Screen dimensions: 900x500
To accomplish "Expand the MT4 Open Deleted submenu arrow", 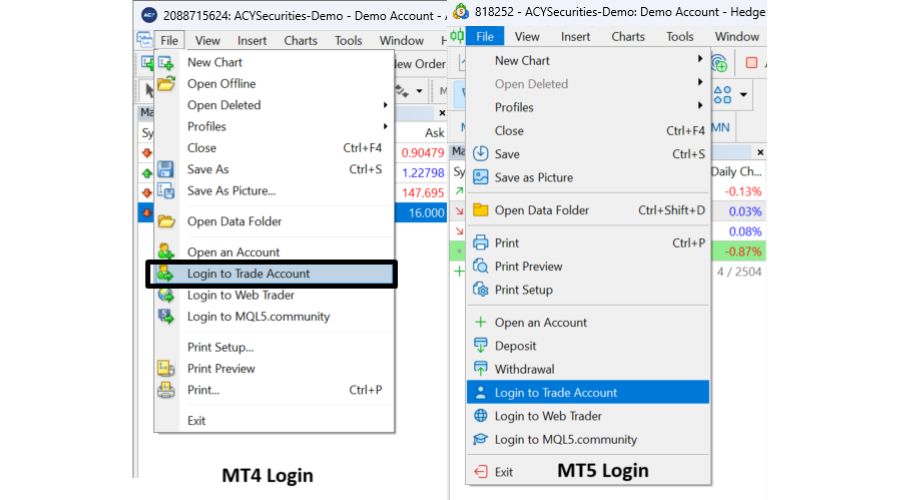I will pos(385,105).
